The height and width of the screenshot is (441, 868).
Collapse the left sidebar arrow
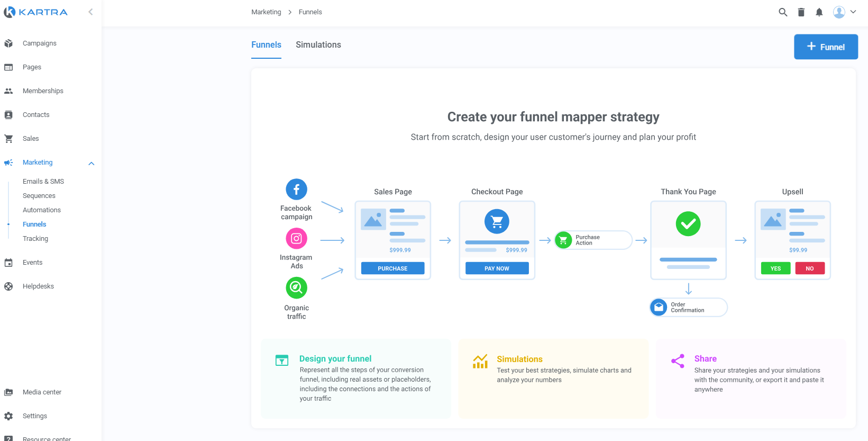pos(90,12)
